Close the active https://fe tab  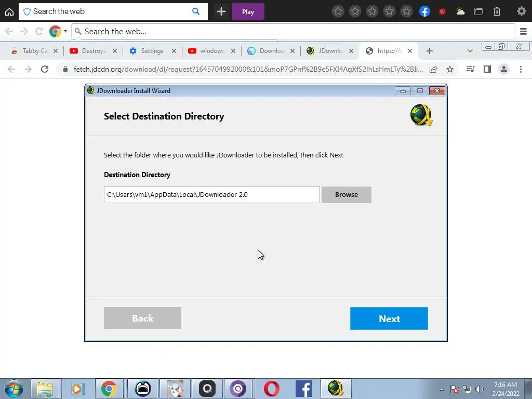click(x=410, y=51)
